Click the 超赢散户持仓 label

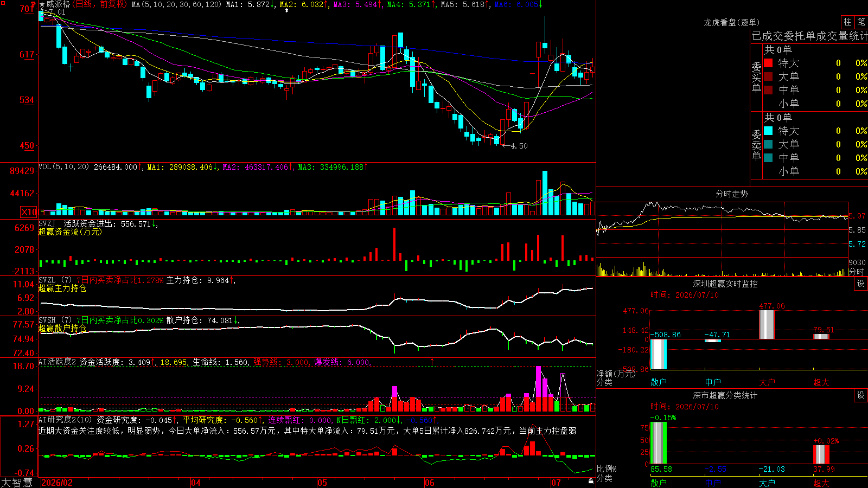click(62, 328)
